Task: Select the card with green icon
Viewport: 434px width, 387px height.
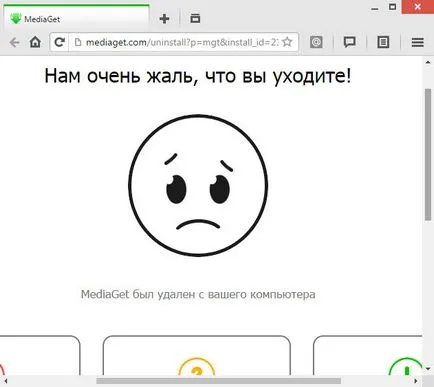Action: pyautogui.click(x=368, y=355)
